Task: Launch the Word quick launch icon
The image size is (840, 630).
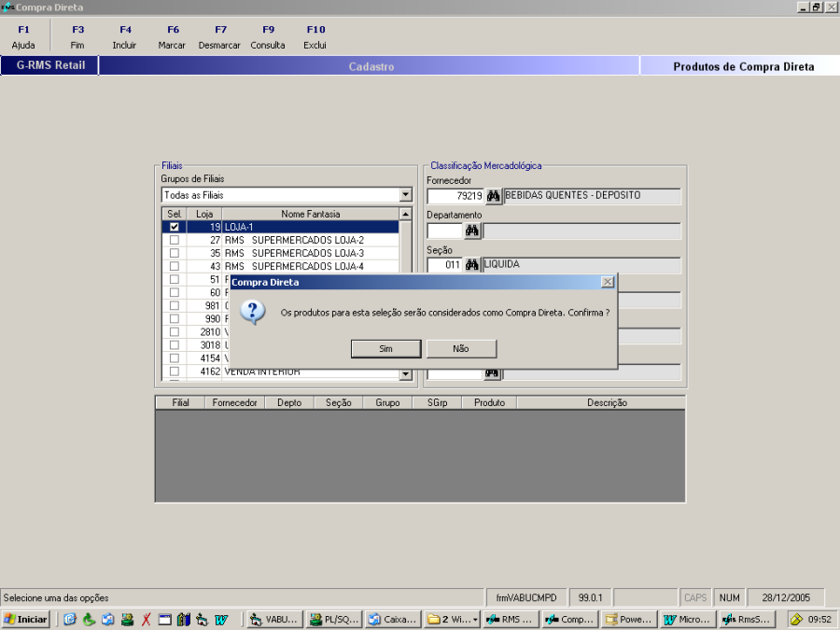Action: [220, 620]
